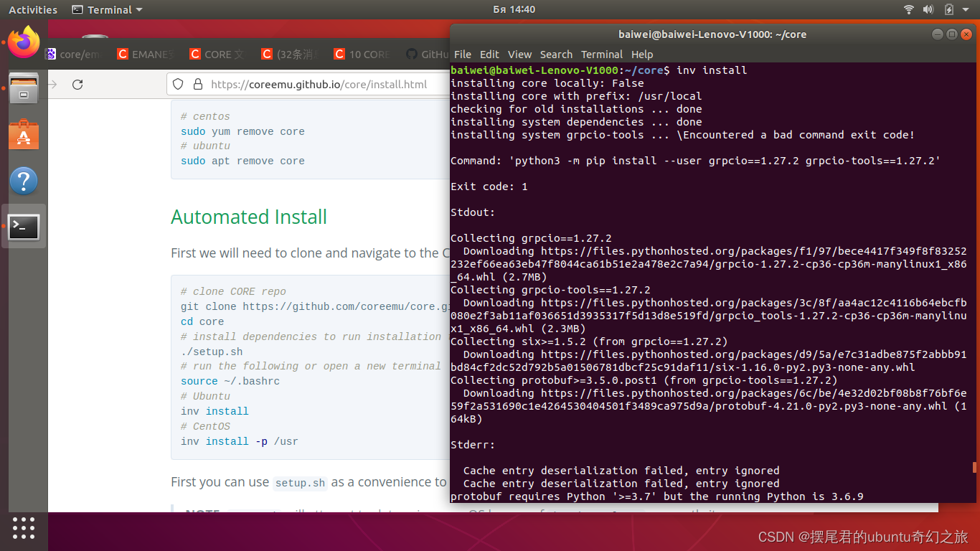This screenshot has width=980, height=551.
Task: Click the volume speaker icon in top bar
Action: pos(928,10)
